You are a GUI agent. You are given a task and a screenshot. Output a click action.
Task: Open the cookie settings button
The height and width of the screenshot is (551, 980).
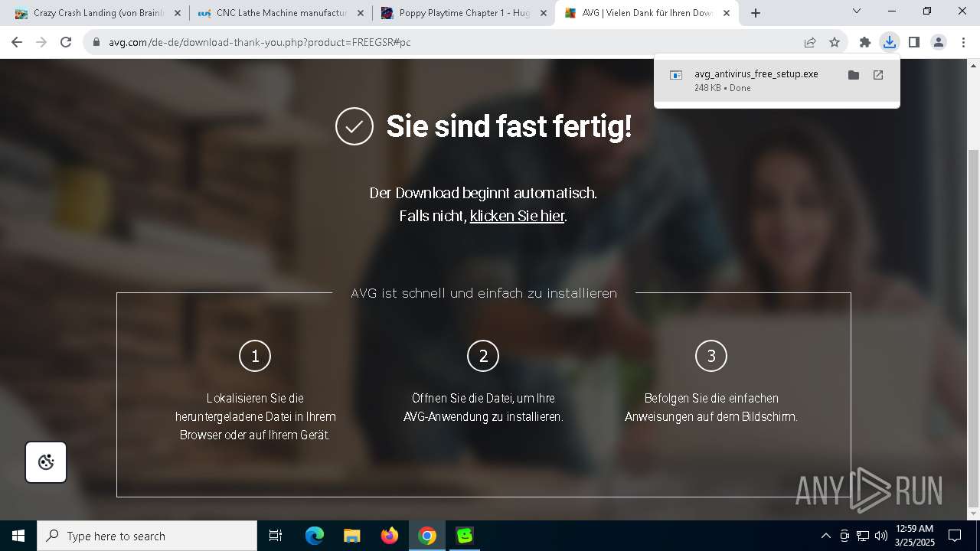tap(46, 462)
